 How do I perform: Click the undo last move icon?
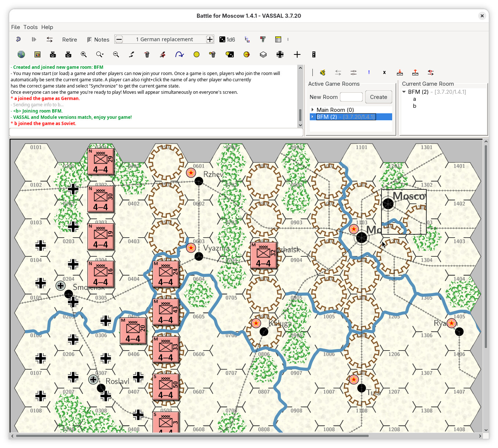tap(18, 39)
